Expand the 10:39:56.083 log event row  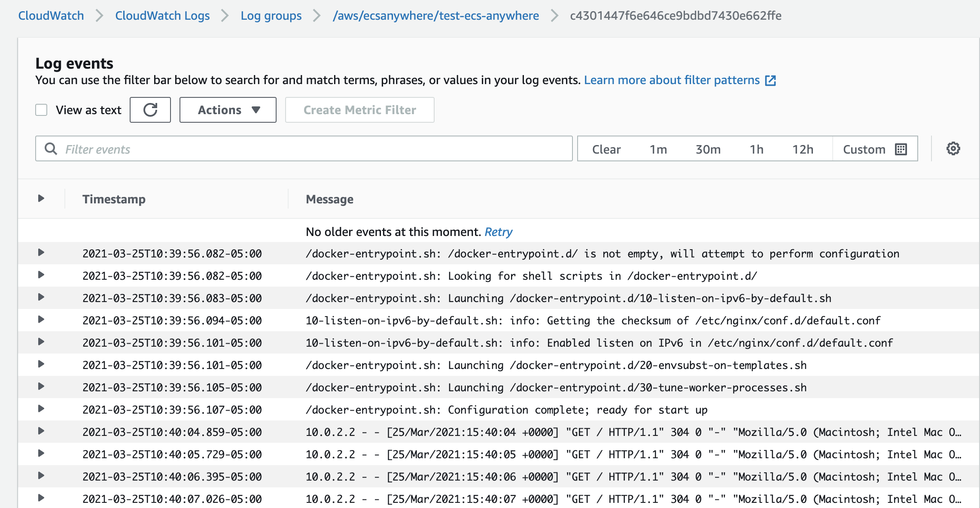[41, 297]
